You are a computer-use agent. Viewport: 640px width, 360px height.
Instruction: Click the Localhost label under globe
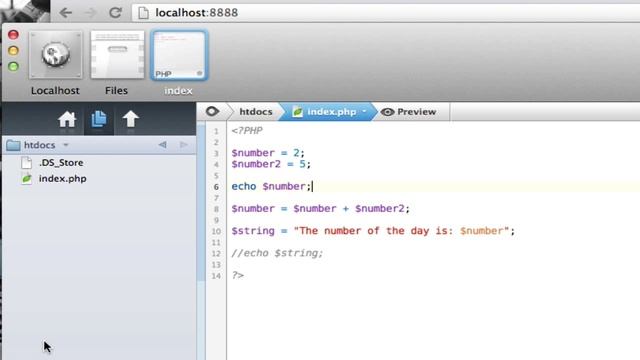55,91
